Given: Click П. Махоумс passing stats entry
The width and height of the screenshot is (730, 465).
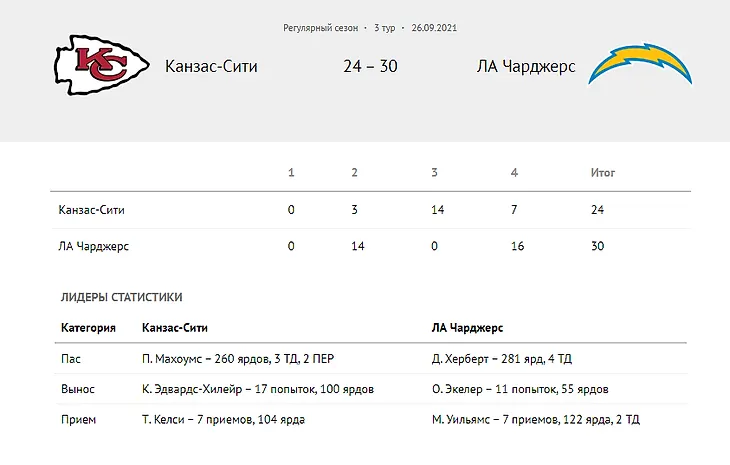Looking at the screenshot, I should point(238,359).
